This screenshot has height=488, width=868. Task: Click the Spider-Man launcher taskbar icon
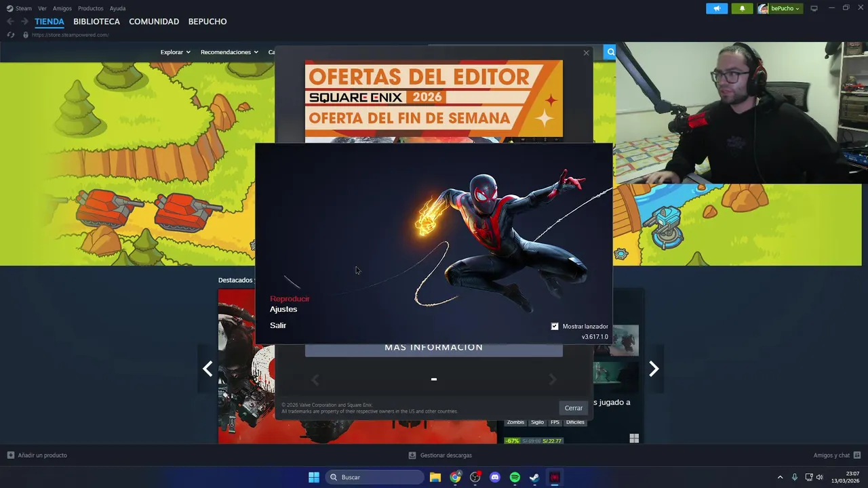click(x=555, y=477)
